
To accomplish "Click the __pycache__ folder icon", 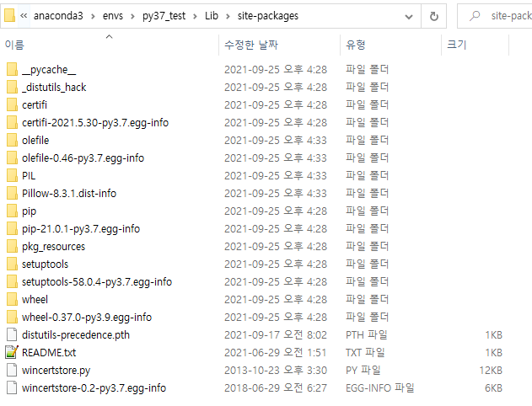I will pos(12,69).
